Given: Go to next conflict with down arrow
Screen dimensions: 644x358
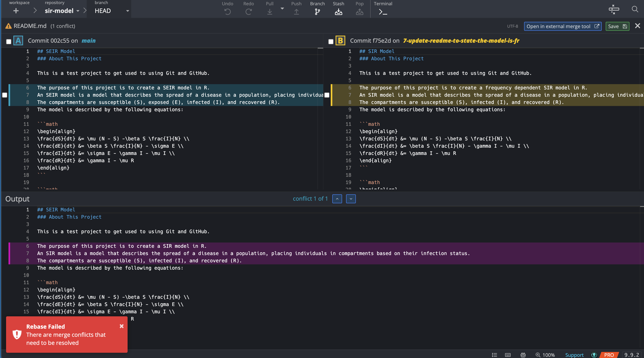Looking at the screenshot, I should pos(351,199).
